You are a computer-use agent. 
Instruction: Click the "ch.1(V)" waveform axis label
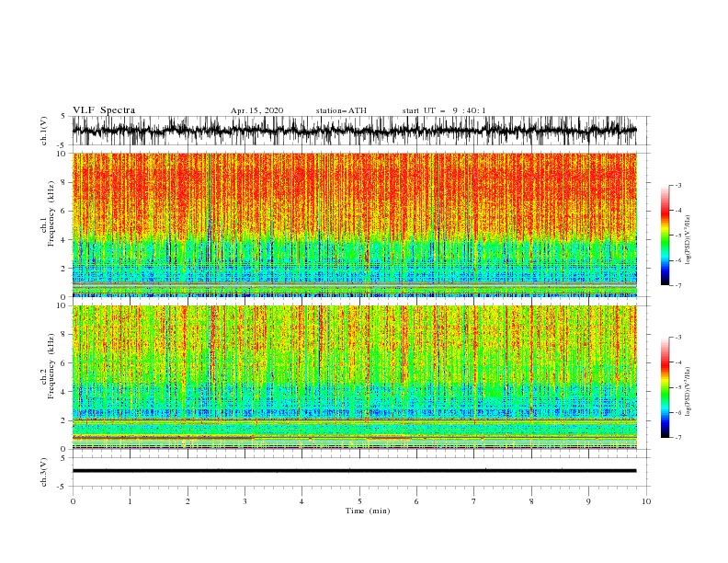tap(44, 131)
